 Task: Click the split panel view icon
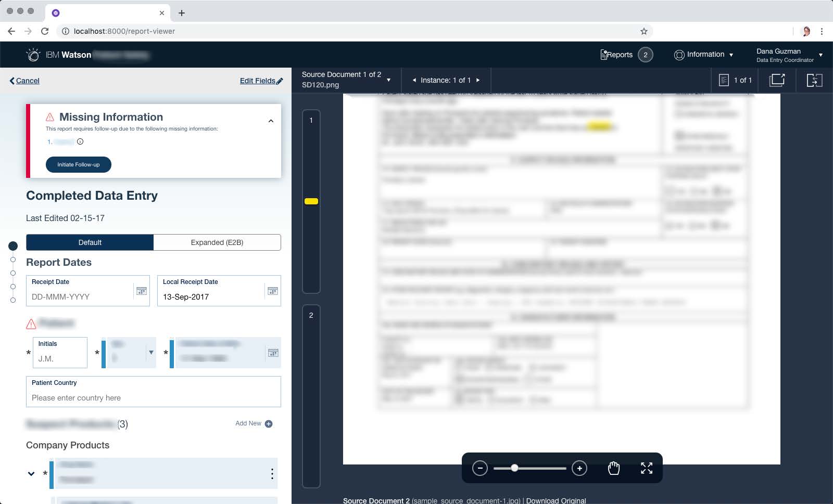814,80
